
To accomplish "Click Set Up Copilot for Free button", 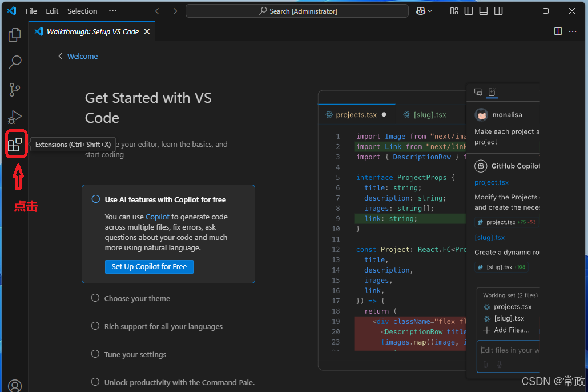I will pos(149,267).
